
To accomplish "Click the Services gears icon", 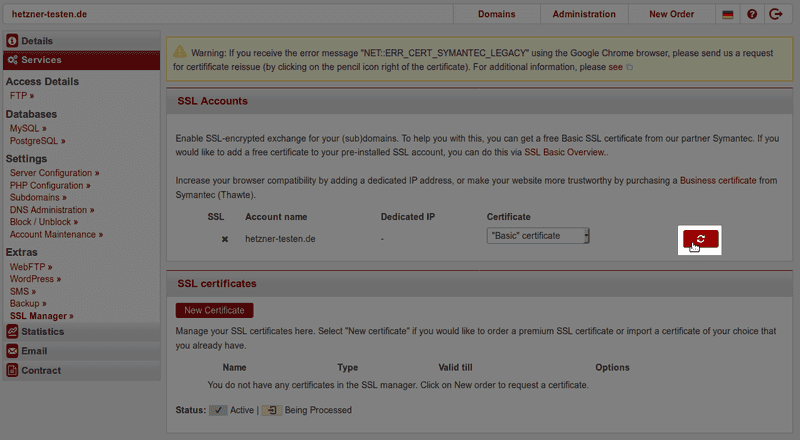I will coord(12,60).
